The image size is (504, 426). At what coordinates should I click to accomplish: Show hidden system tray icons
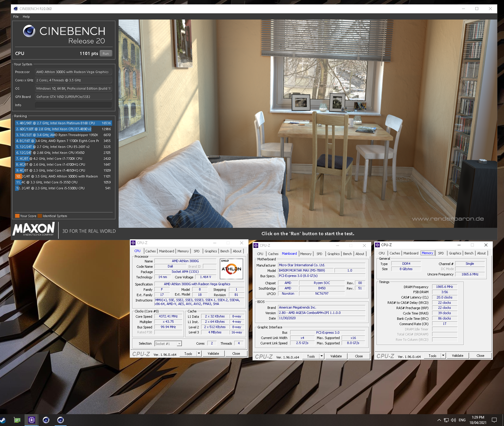[x=439, y=420]
